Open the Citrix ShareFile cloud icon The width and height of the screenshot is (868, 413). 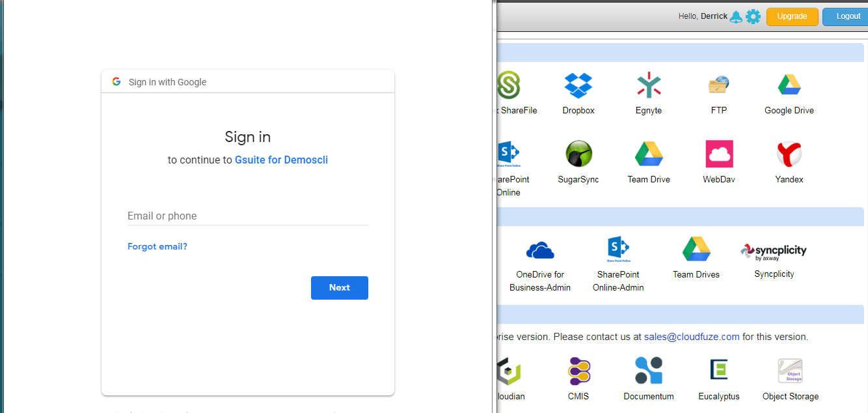click(508, 85)
